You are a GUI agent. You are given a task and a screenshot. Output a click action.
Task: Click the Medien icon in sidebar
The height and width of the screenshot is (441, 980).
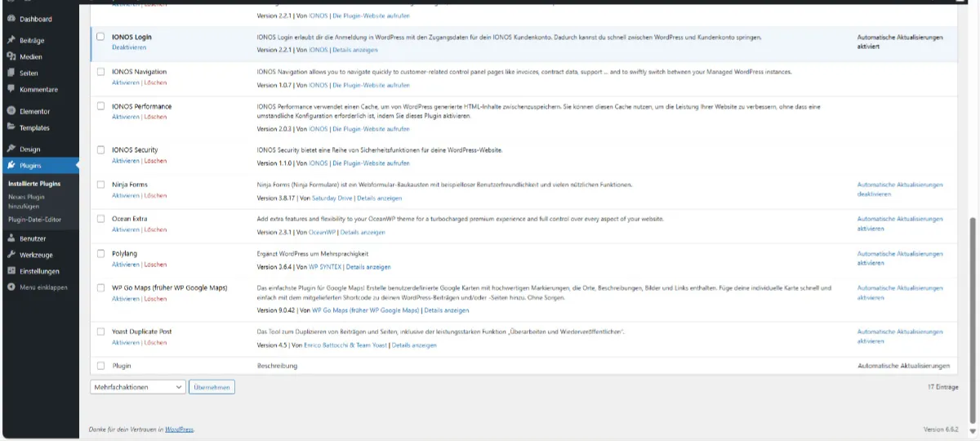pos(11,56)
